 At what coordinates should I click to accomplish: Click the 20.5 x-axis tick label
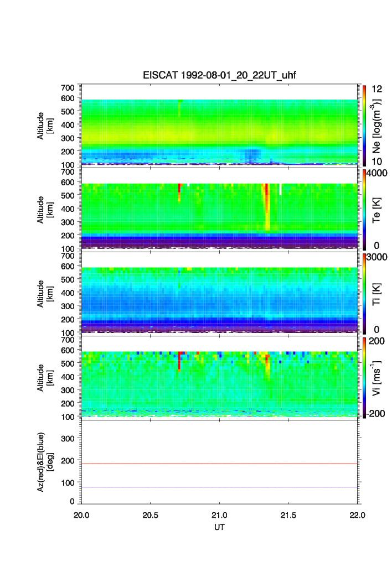click(x=150, y=515)
